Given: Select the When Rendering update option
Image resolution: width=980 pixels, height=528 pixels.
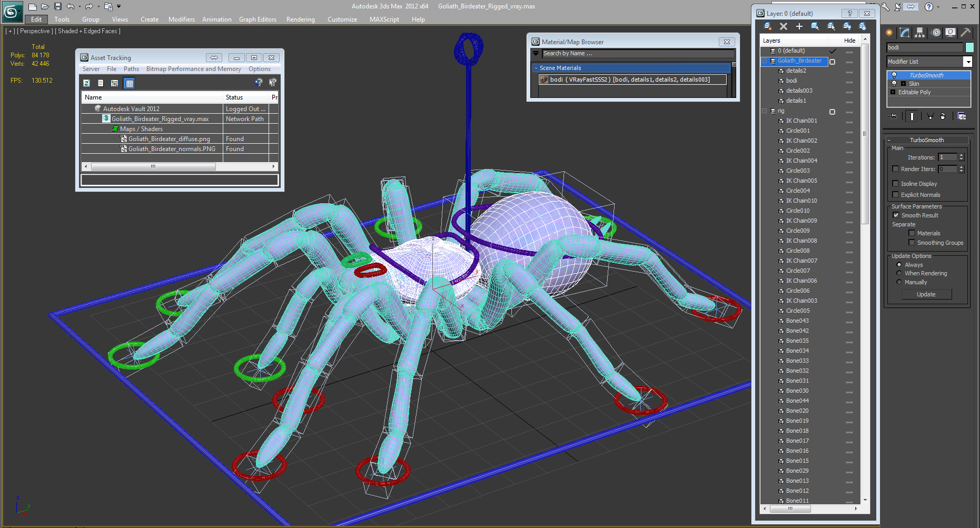Looking at the screenshot, I should [x=899, y=273].
